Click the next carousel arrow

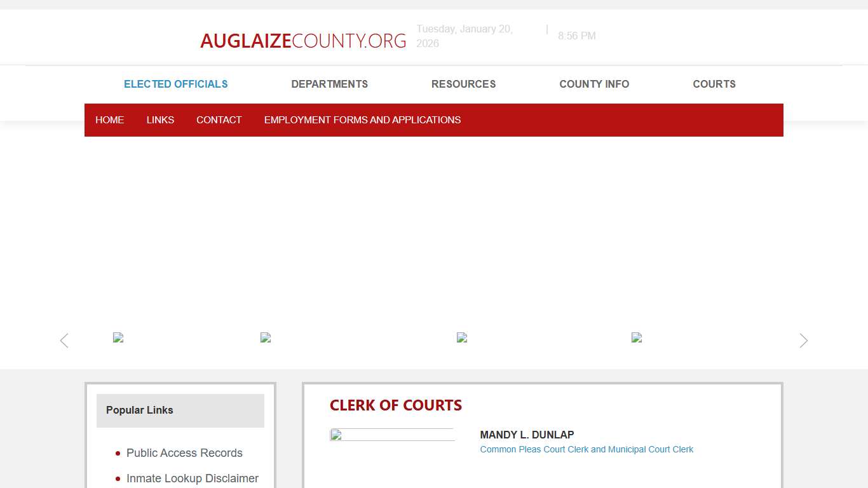pos(803,341)
